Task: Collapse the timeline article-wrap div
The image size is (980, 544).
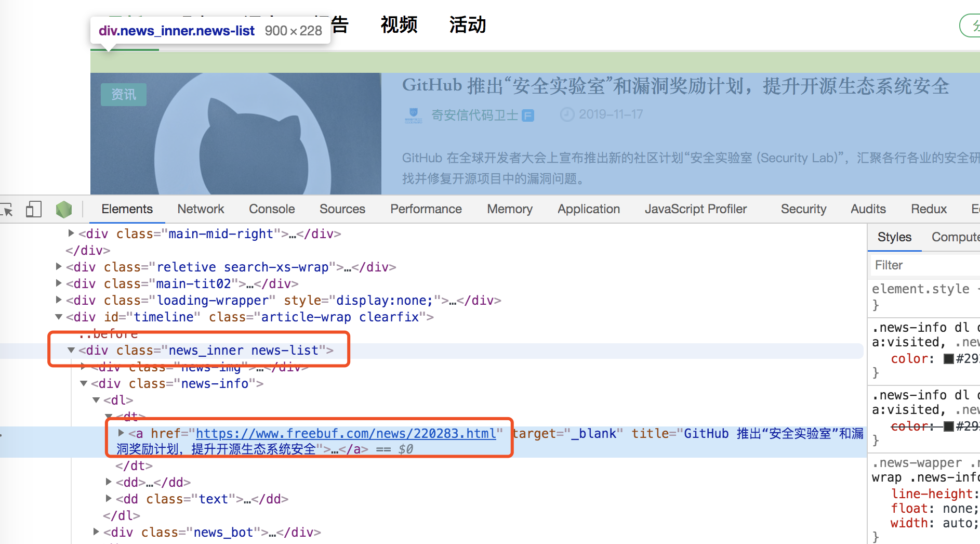Action: (59, 317)
